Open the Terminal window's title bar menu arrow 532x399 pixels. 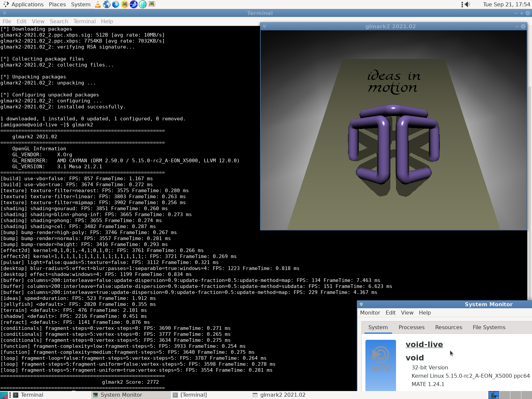pyautogui.click(x=4, y=13)
